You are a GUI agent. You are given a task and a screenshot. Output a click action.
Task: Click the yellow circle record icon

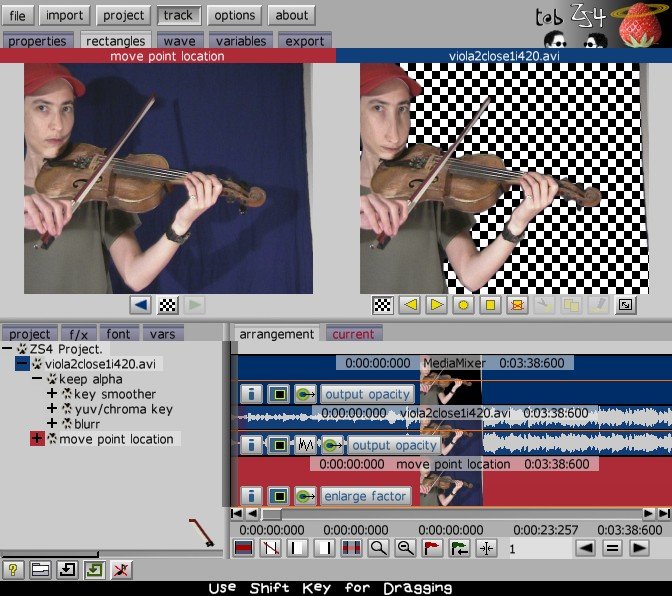click(x=464, y=305)
